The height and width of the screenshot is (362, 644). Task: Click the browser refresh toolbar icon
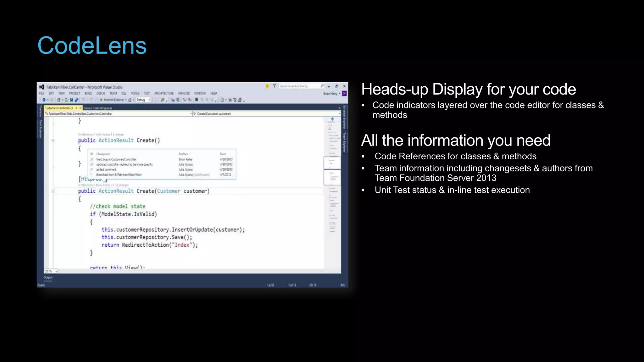coord(130,100)
